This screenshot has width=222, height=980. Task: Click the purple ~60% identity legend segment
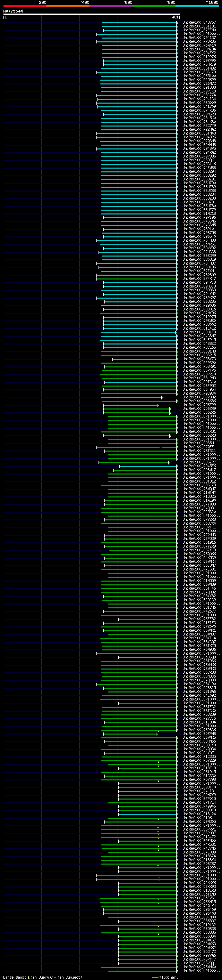point(111,7)
